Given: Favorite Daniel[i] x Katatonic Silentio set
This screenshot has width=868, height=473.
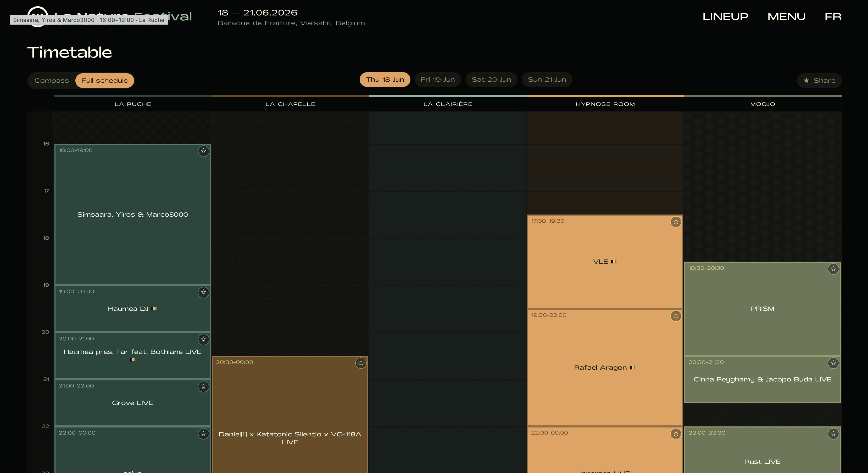Looking at the screenshot, I should (361, 363).
